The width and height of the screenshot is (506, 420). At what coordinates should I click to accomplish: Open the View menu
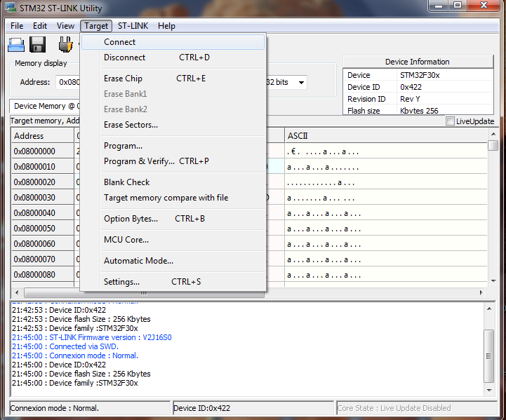pos(65,26)
